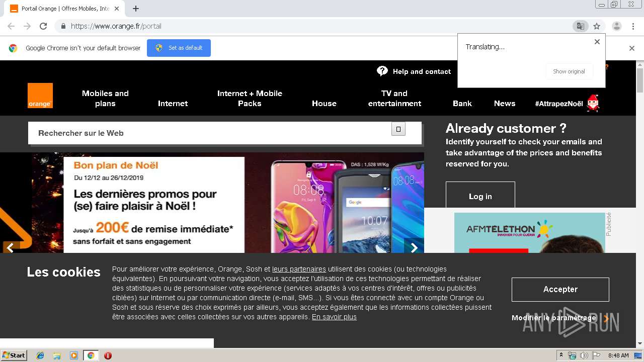Screen dimensions: 644x362
Task: Open the Chrome three-dot menu
Action: [633, 26]
